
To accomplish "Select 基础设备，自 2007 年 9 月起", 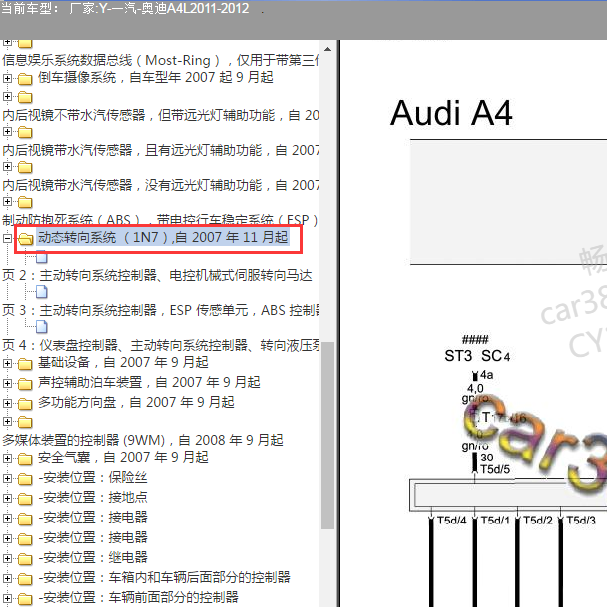I will click(x=123, y=362).
